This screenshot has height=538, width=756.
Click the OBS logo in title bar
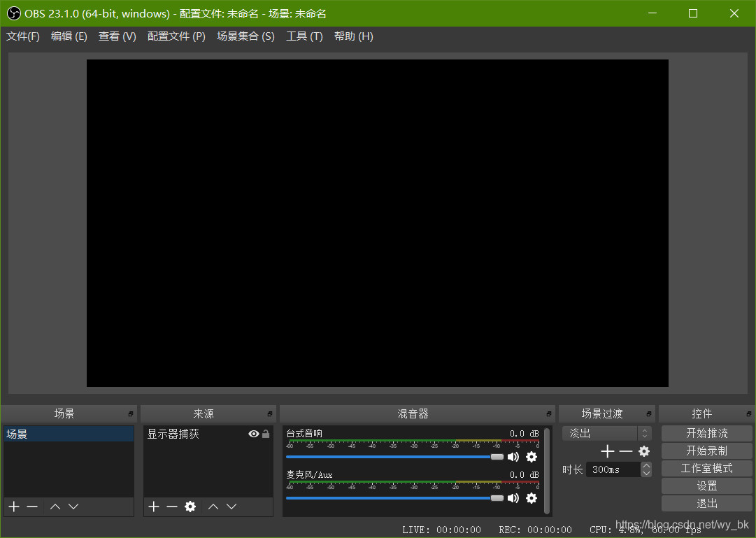(x=13, y=13)
